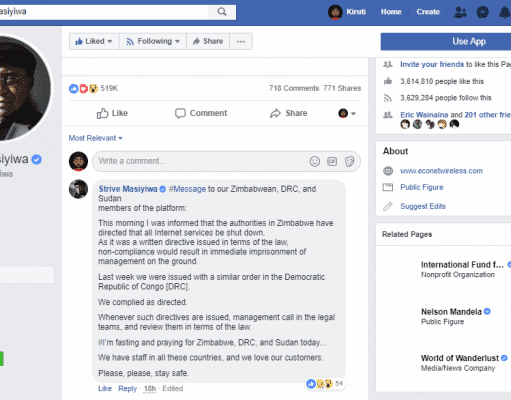
Task: Click Comment on the post
Action: point(201,113)
